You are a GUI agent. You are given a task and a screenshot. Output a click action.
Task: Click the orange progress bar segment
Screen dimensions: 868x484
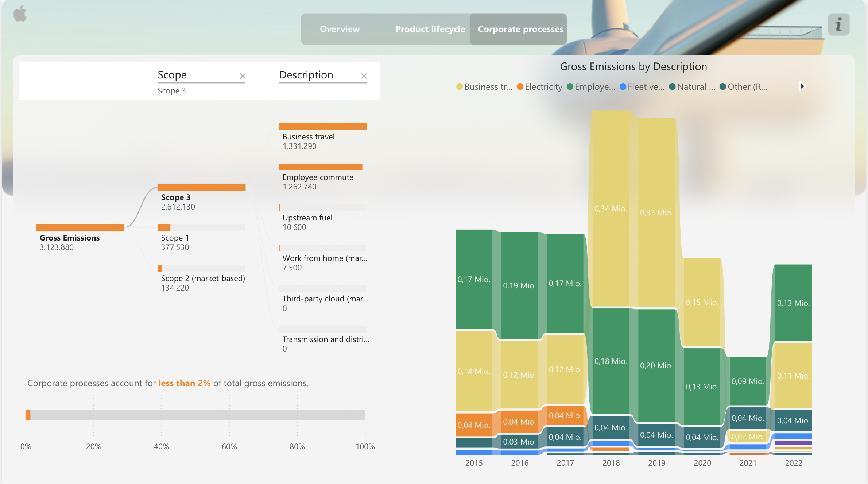(x=28, y=415)
